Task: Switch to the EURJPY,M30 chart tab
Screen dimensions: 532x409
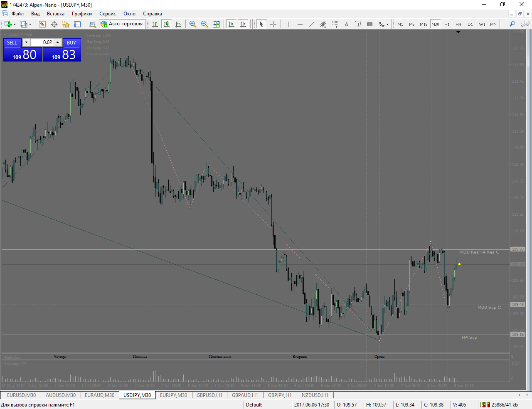Action: [174, 395]
